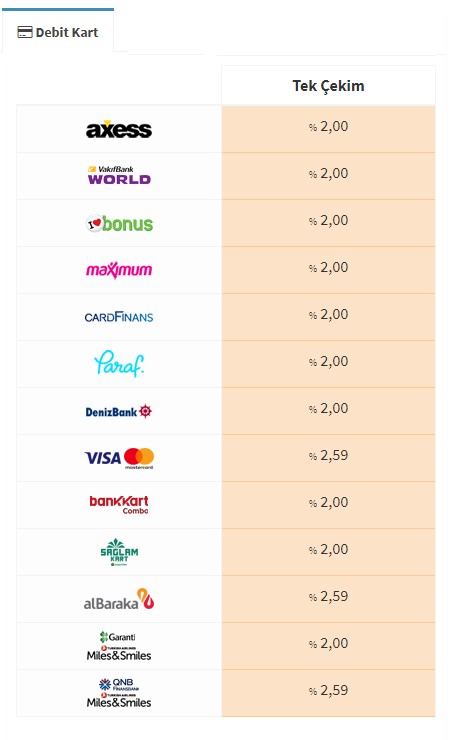Click the Visa Mastercard logo
The width and height of the screenshot is (461, 740).
click(119, 458)
